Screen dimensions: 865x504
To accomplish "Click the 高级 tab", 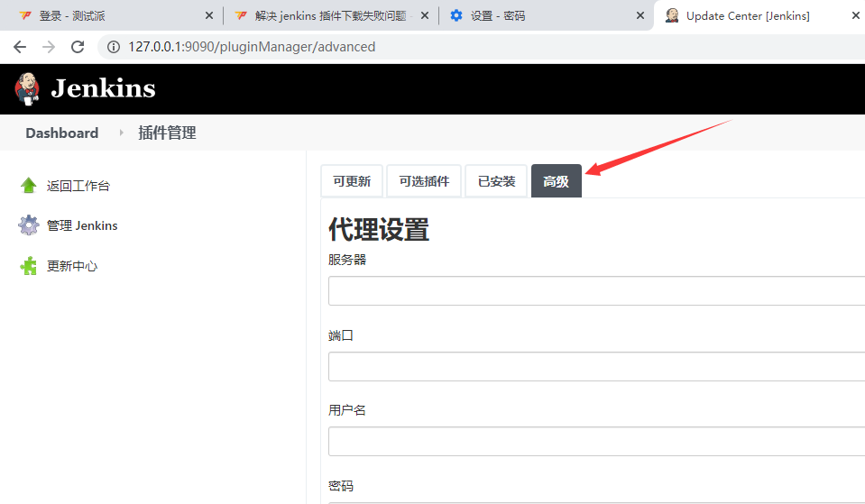I will 556,181.
